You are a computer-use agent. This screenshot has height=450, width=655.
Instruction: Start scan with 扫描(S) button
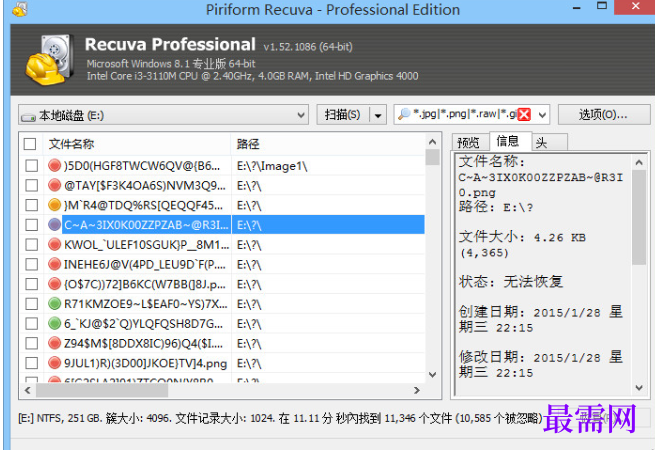tap(343, 114)
